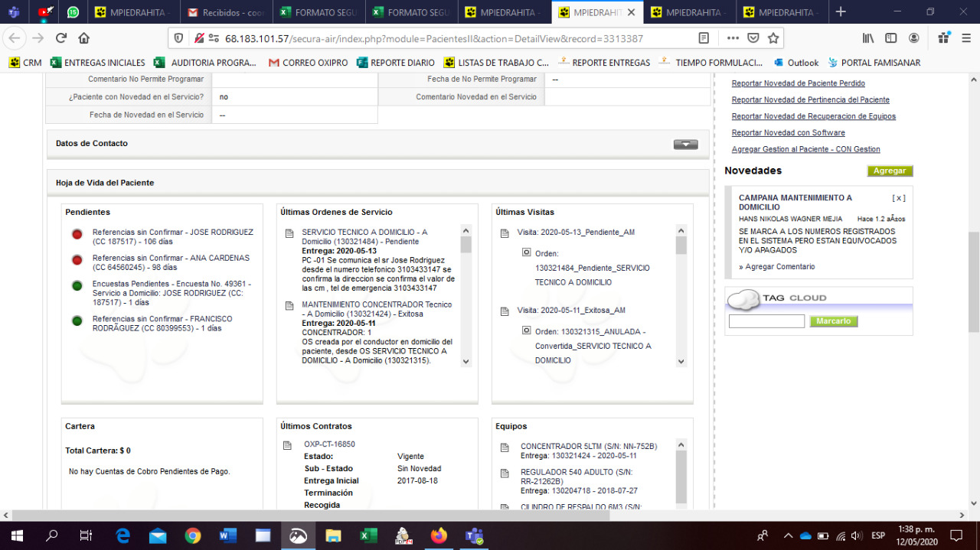Show hidden system tray icons chevron
The height and width of the screenshot is (550, 980).
point(787,535)
